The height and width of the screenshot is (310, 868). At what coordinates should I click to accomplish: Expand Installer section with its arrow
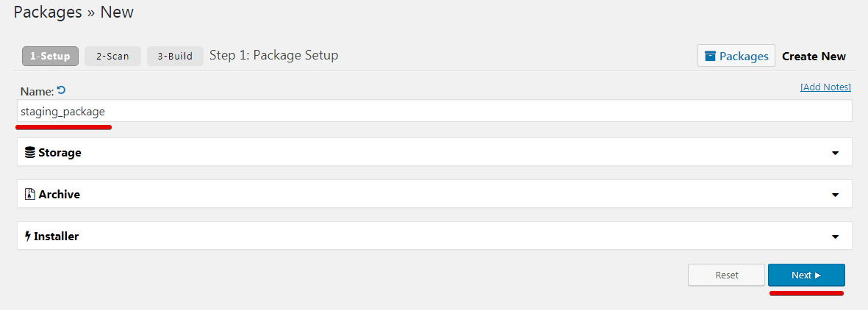click(836, 237)
